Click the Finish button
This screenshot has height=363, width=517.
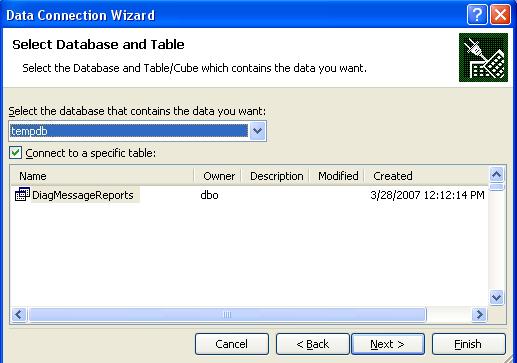click(x=469, y=344)
